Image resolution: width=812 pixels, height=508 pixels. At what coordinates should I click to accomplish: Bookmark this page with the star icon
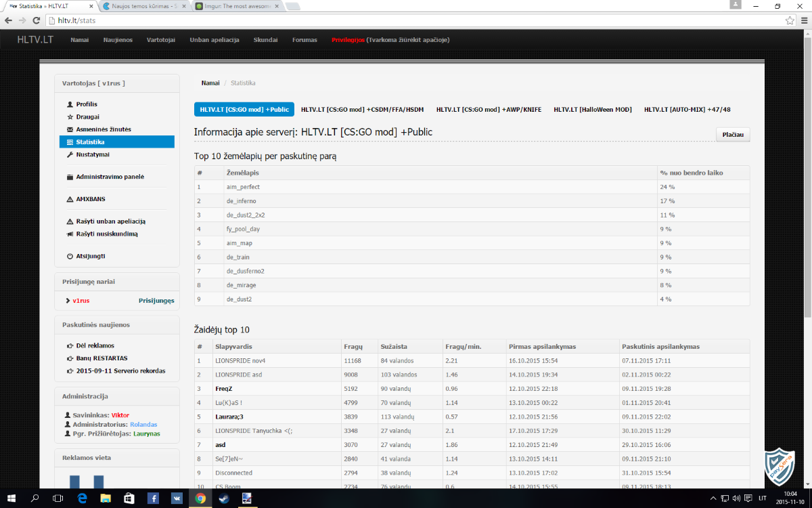(789, 20)
